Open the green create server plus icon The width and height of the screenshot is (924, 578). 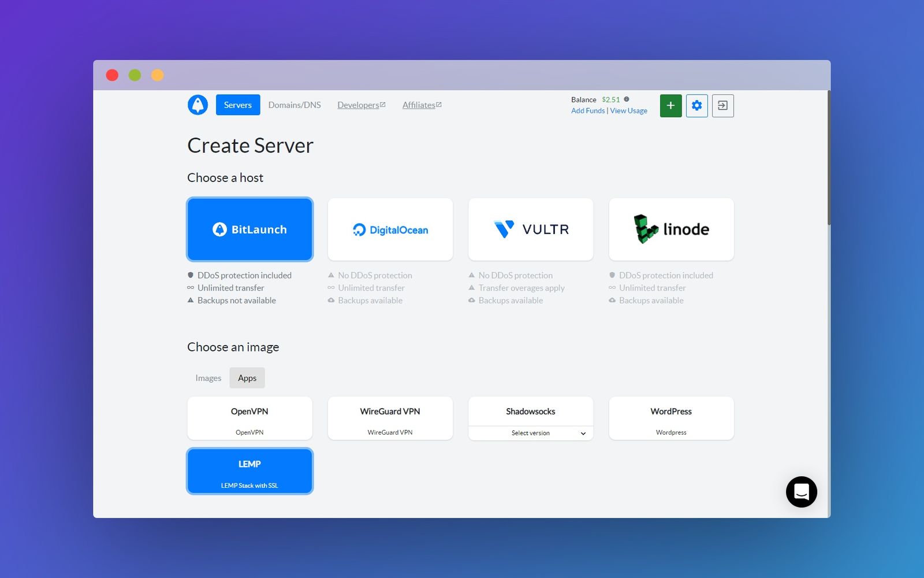pyautogui.click(x=670, y=105)
